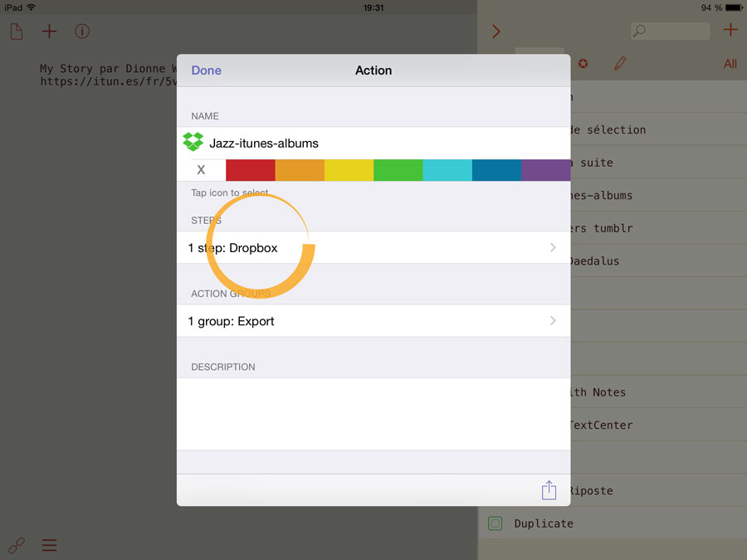Screen dimensions: 747x560
Task: Tap the 19:31 clock in the status bar
Action: 373,7
